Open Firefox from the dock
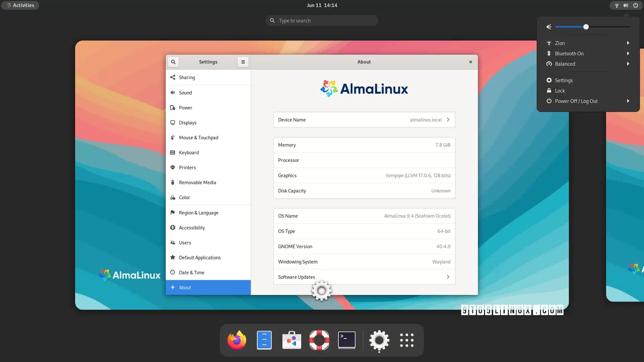 tap(237, 340)
